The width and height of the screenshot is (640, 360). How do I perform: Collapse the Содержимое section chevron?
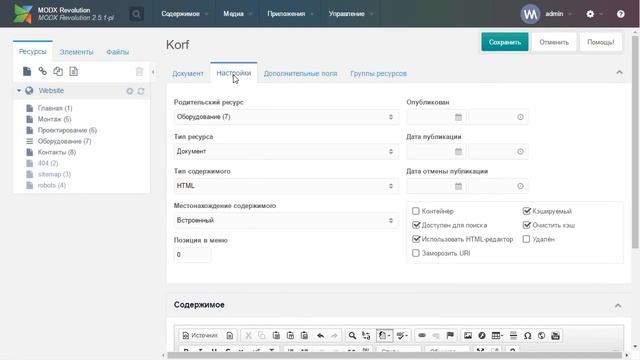(618, 306)
